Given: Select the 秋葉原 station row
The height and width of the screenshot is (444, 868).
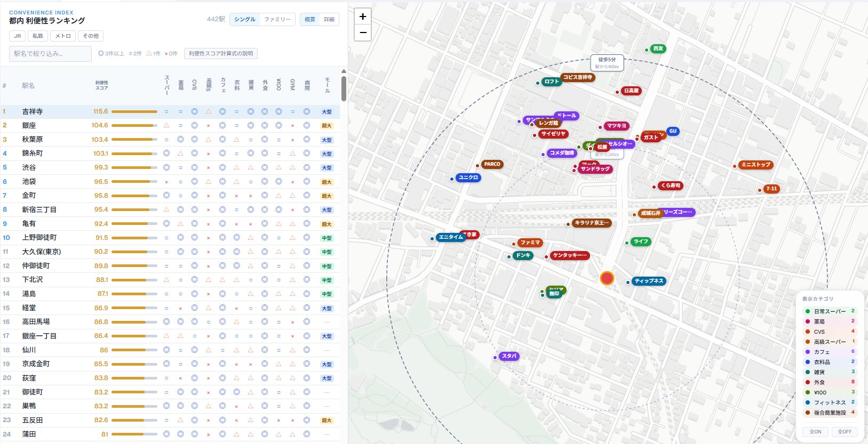Looking at the screenshot, I should tap(170, 139).
